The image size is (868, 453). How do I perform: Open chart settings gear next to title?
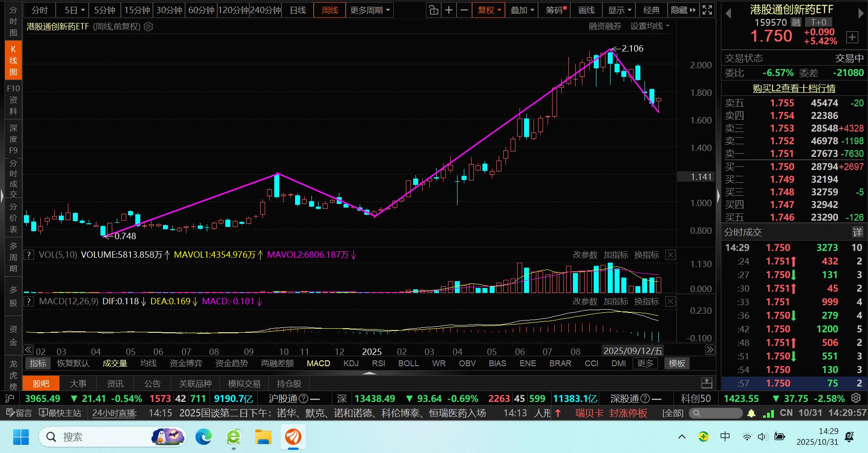[148, 27]
